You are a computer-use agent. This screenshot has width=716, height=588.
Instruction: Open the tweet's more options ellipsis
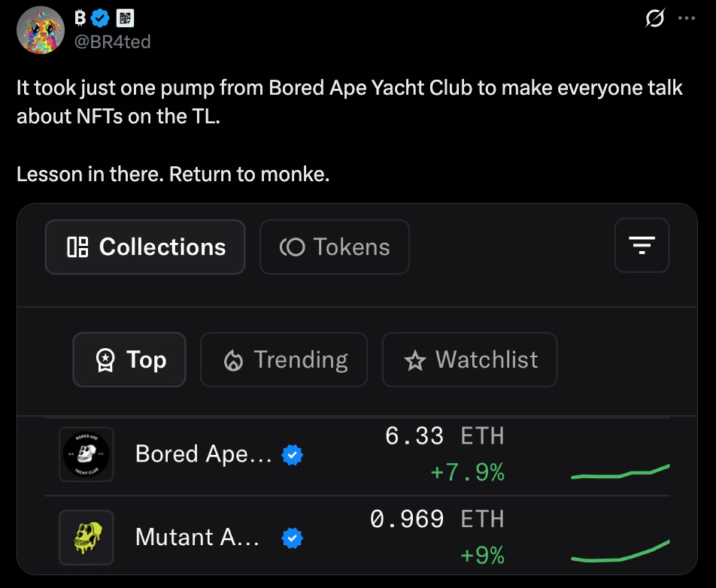click(x=687, y=19)
